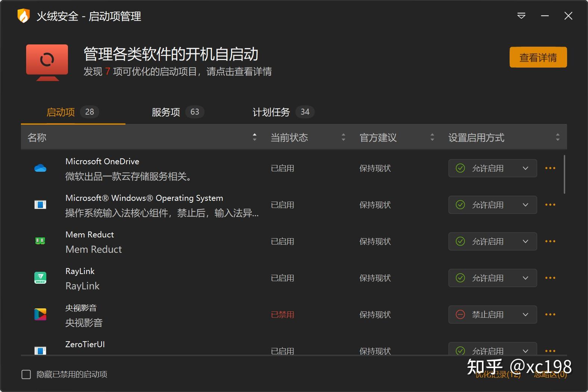Sort list by 名称 column arrows
Screen dimensions: 588x392
pyautogui.click(x=255, y=137)
